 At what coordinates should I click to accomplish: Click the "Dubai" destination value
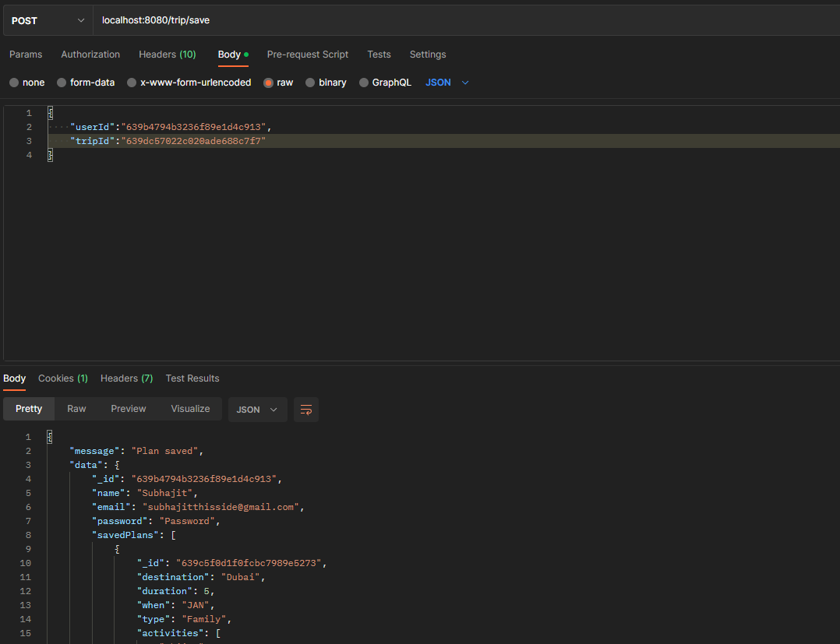pos(241,577)
